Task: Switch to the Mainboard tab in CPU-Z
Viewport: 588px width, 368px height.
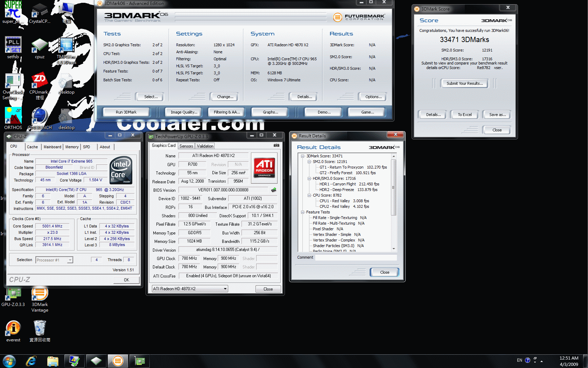Action: [52, 147]
